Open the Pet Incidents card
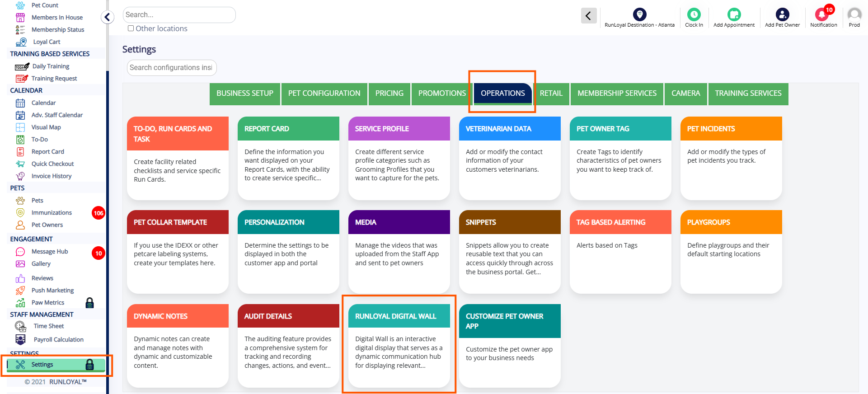Viewport: 868px width, 394px height. tap(731, 158)
